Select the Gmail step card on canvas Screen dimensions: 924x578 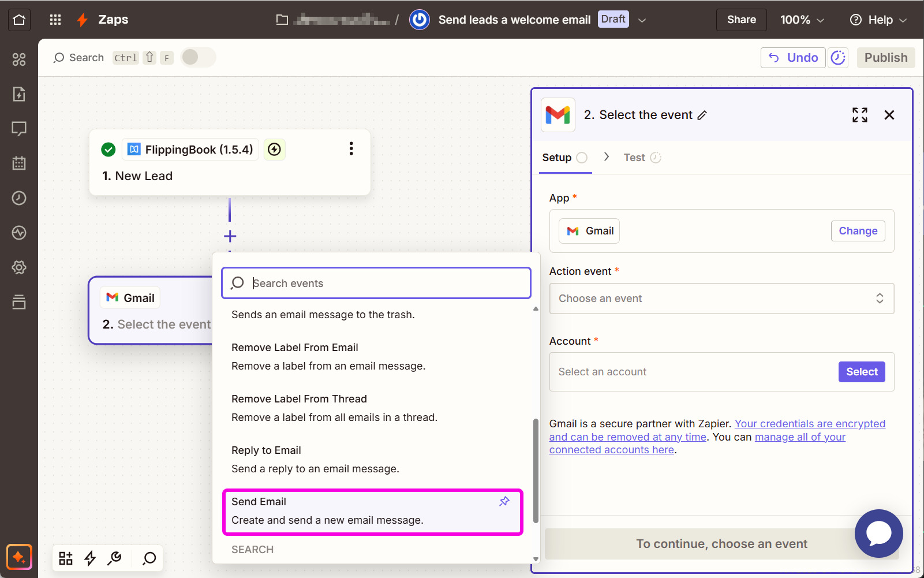pos(151,310)
